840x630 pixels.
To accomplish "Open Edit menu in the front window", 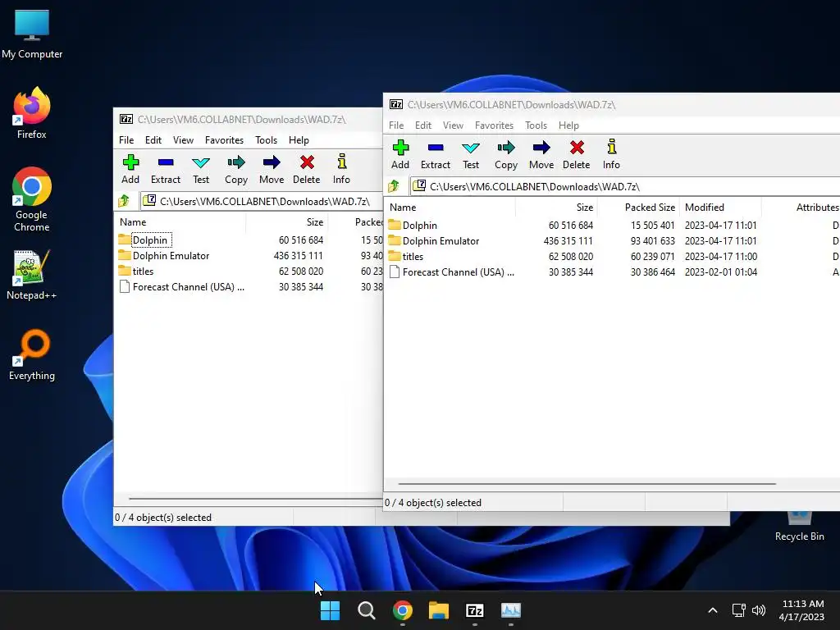I will [x=422, y=126].
